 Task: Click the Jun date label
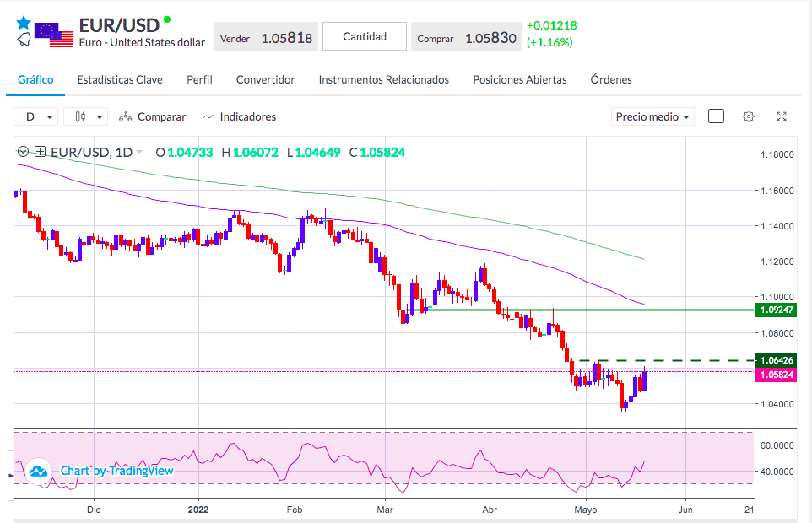click(x=685, y=510)
